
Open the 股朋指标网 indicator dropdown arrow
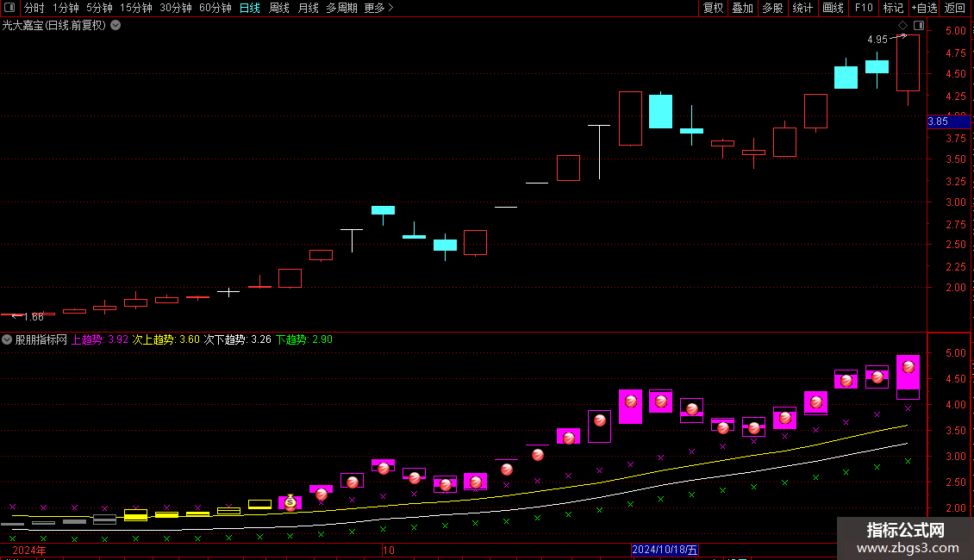(x=7, y=339)
